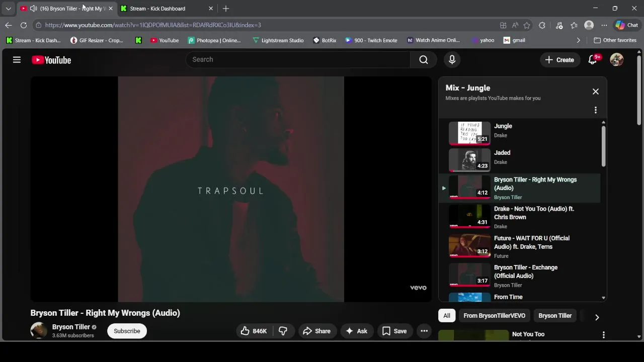The width and height of the screenshot is (644, 362).
Task: Open more actions ellipsis under video
Action: (424, 331)
